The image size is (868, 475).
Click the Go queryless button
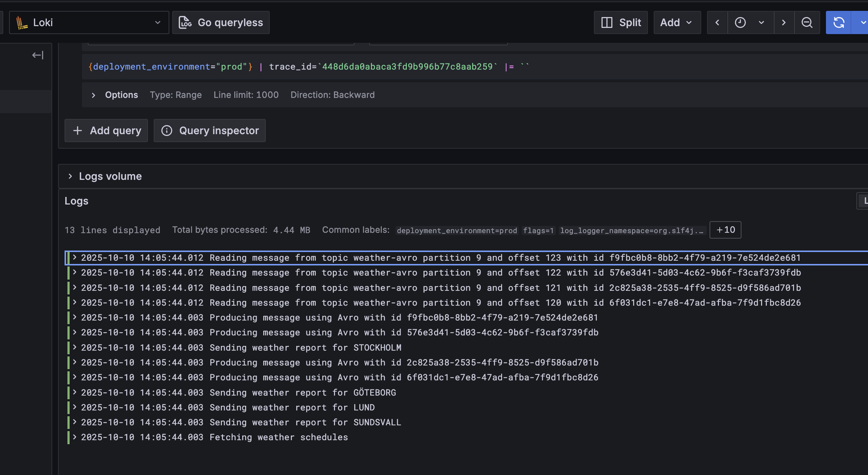click(221, 22)
